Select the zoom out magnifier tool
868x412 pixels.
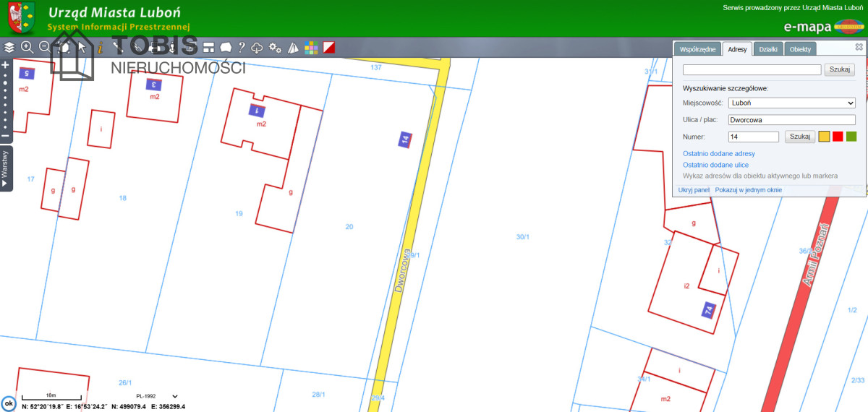[x=45, y=48]
